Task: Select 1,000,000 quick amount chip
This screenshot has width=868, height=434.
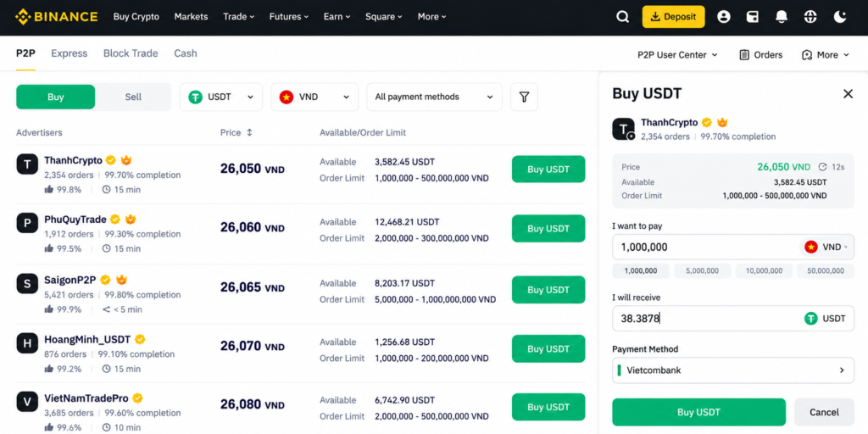Action: click(641, 270)
